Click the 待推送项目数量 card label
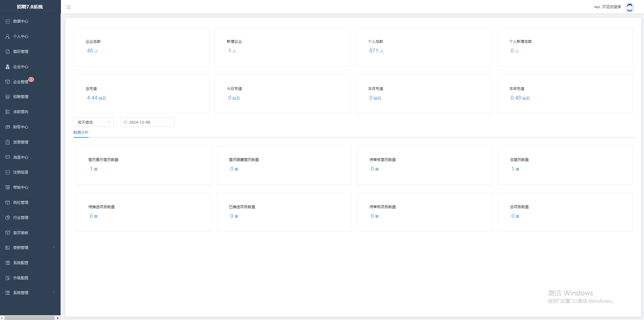The width and height of the screenshot is (644, 320). click(101, 207)
